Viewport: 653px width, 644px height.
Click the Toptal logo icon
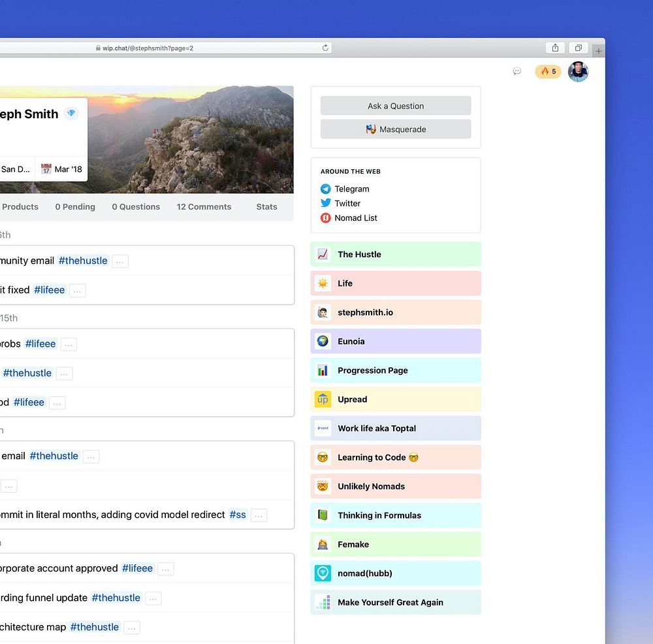(x=323, y=428)
